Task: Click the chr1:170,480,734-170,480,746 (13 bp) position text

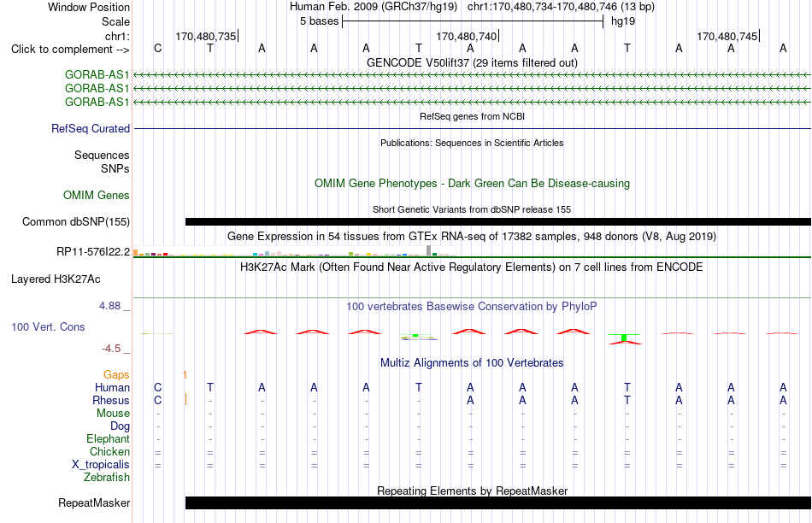Action: tap(561, 7)
